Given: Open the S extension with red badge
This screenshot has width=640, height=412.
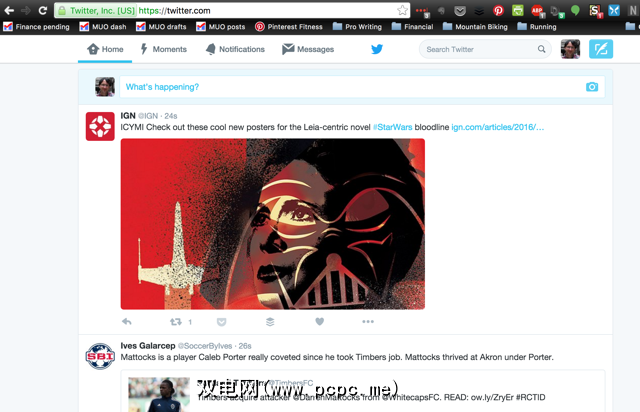Looking at the screenshot, I should tap(596, 11).
